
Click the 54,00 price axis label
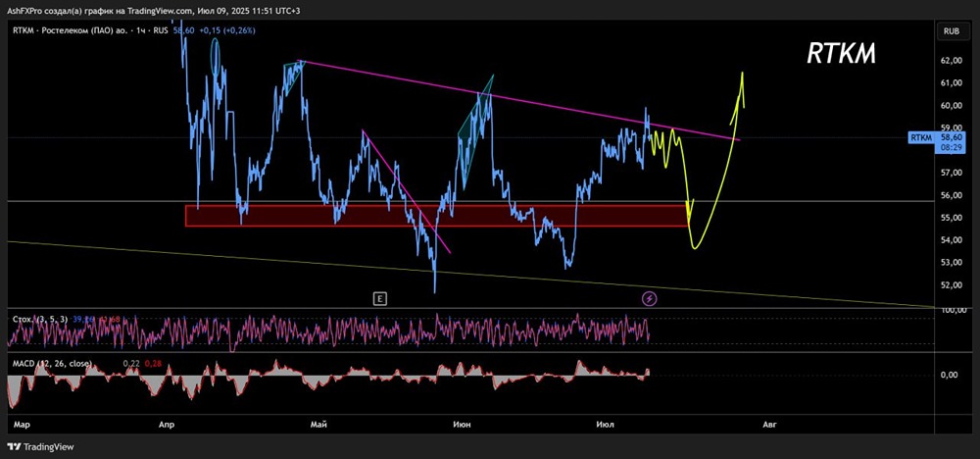tap(950, 240)
